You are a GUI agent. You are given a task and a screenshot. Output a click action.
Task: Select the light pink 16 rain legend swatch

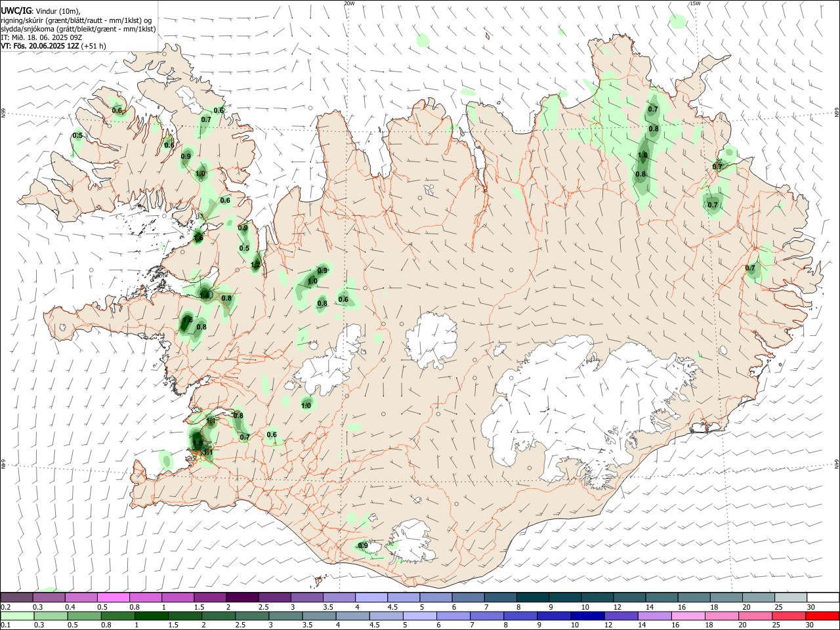pyautogui.click(x=688, y=616)
